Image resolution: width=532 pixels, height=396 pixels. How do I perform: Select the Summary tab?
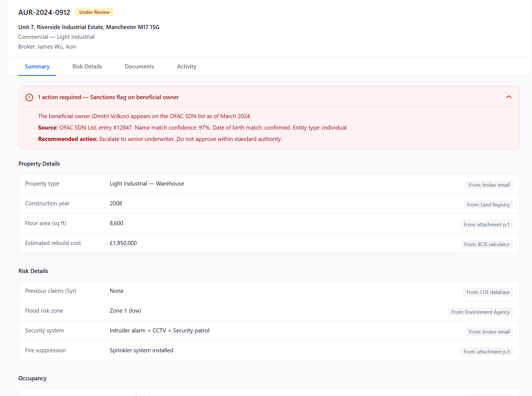(37, 67)
